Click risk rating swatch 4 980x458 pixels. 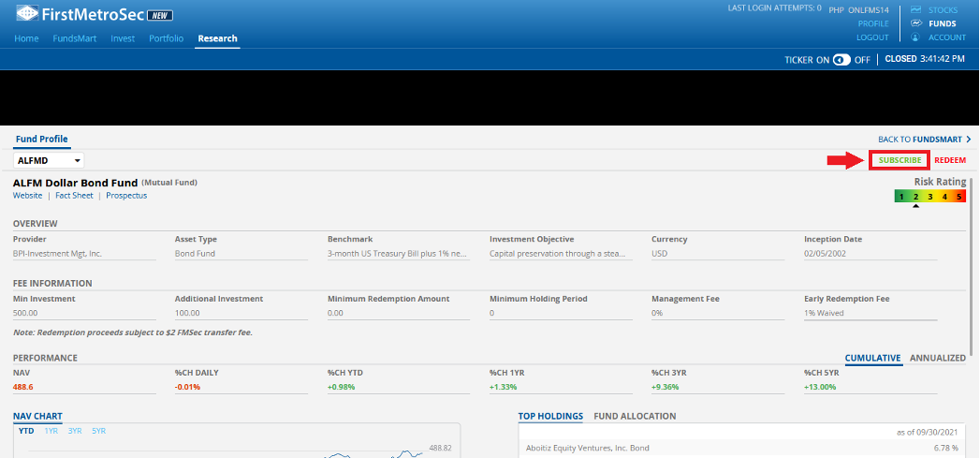pyautogui.click(x=944, y=197)
